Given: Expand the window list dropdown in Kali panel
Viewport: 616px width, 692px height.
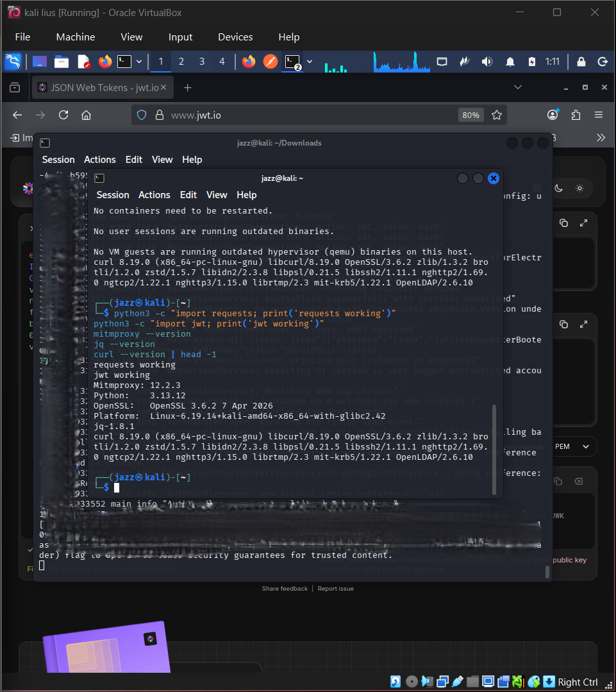Looking at the screenshot, I should click(310, 62).
